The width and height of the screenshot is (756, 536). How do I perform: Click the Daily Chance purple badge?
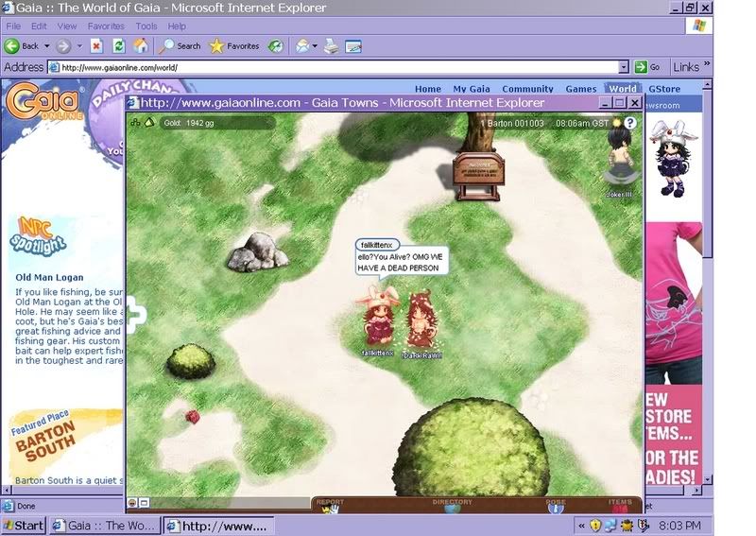[x=109, y=121]
